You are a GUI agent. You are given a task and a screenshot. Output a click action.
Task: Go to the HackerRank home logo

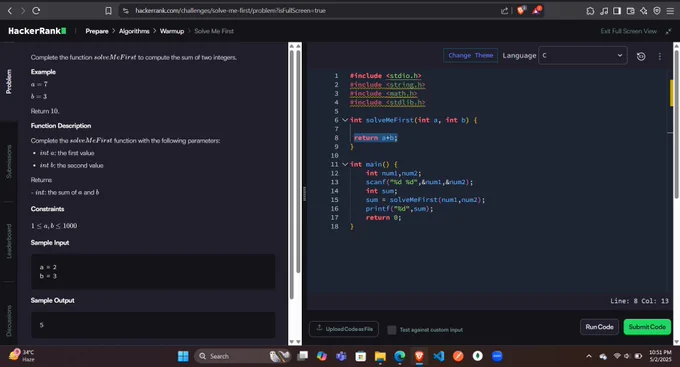pyautogui.click(x=37, y=31)
